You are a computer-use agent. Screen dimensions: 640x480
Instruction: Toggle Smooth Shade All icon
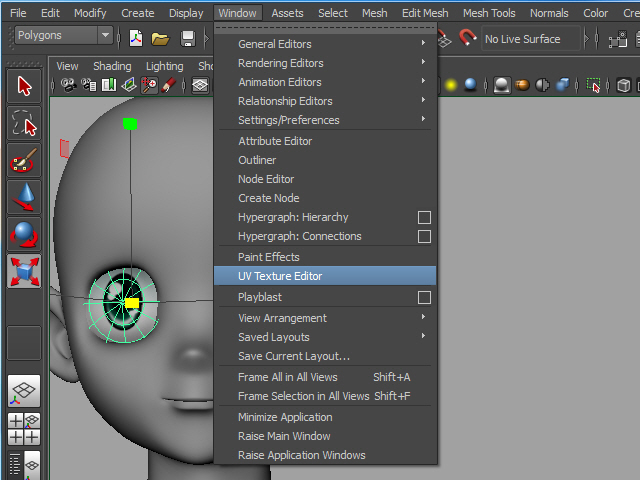pos(502,85)
